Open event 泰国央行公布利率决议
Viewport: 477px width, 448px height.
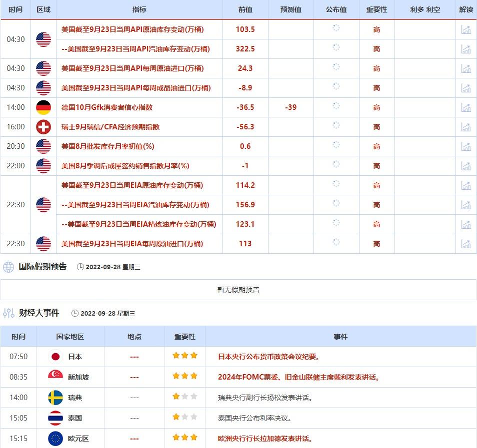click(x=255, y=418)
